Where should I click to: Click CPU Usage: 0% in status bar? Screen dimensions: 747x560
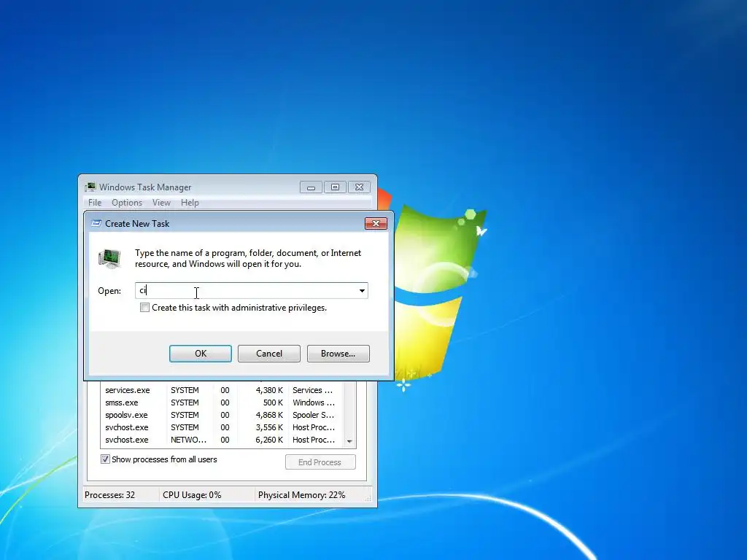pyautogui.click(x=192, y=495)
